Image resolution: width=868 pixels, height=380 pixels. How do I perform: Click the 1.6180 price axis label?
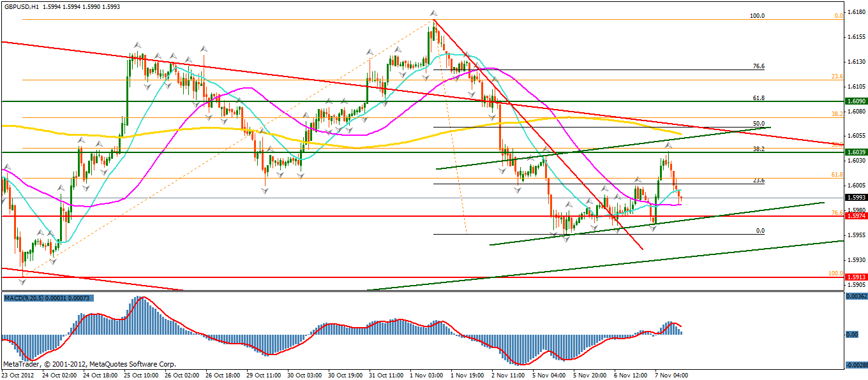[x=855, y=12]
